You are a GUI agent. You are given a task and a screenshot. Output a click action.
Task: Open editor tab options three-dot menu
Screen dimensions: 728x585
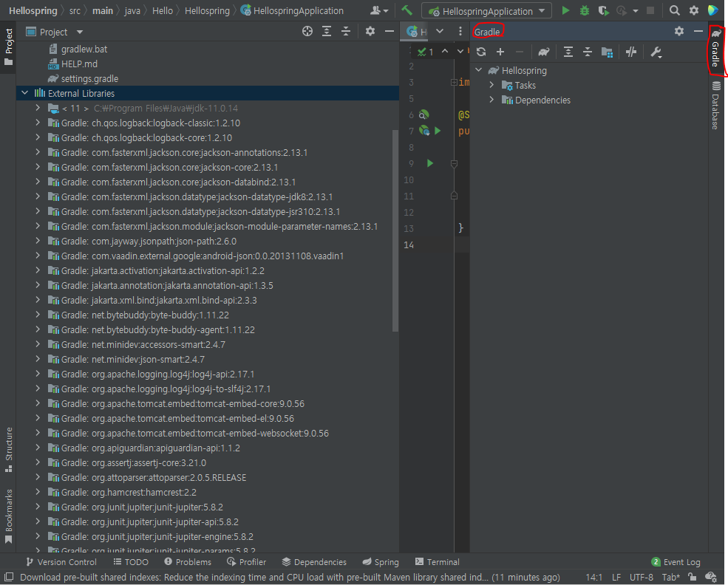pyautogui.click(x=460, y=31)
